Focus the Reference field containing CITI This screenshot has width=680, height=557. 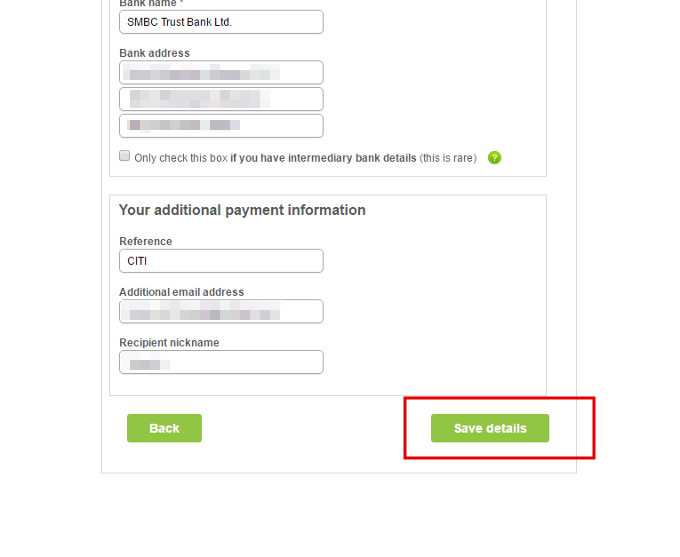tap(221, 261)
